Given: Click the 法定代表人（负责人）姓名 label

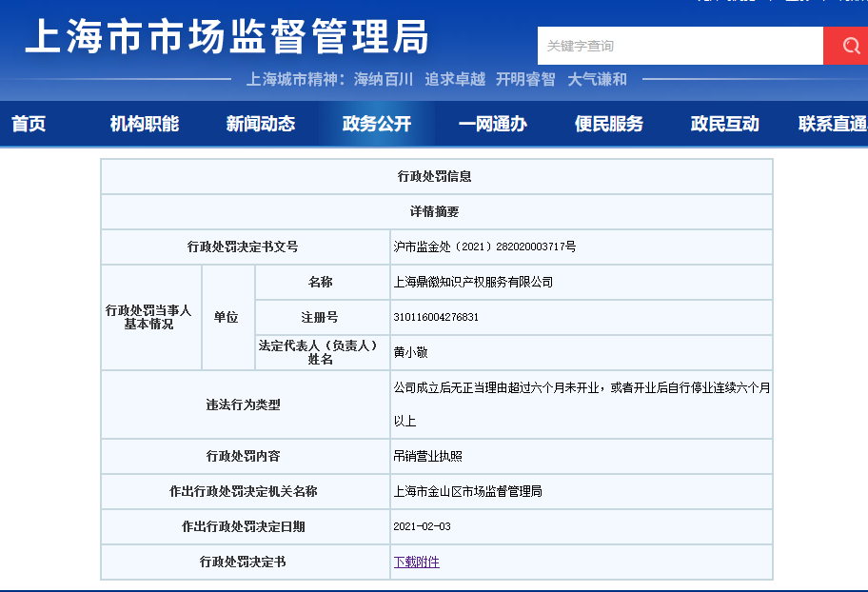Looking at the screenshot, I should click(x=320, y=352).
